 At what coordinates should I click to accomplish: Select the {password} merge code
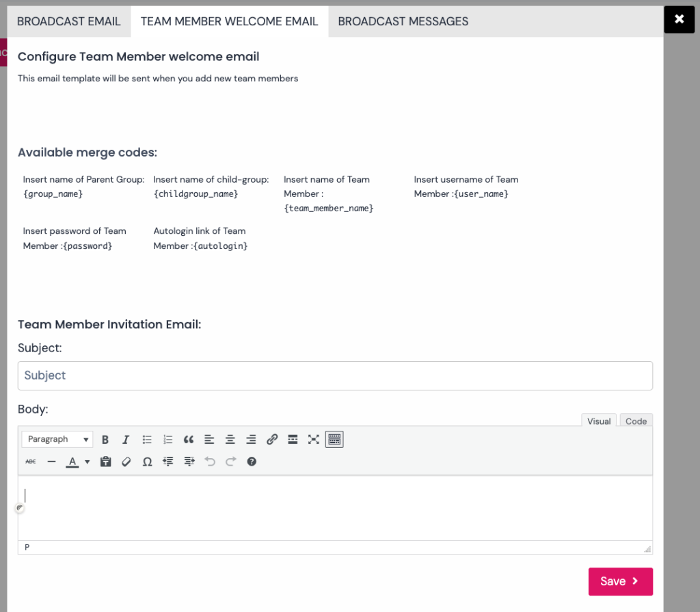coord(87,245)
